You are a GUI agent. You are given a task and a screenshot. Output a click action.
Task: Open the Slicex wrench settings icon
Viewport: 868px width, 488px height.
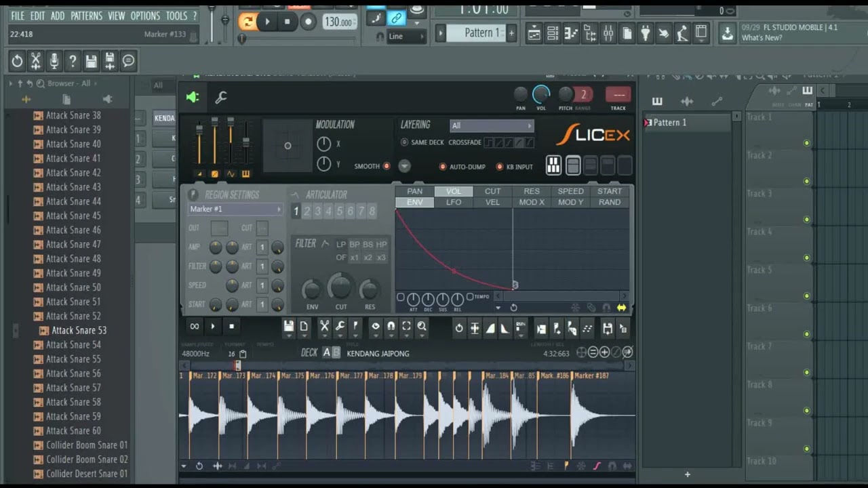(x=221, y=98)
